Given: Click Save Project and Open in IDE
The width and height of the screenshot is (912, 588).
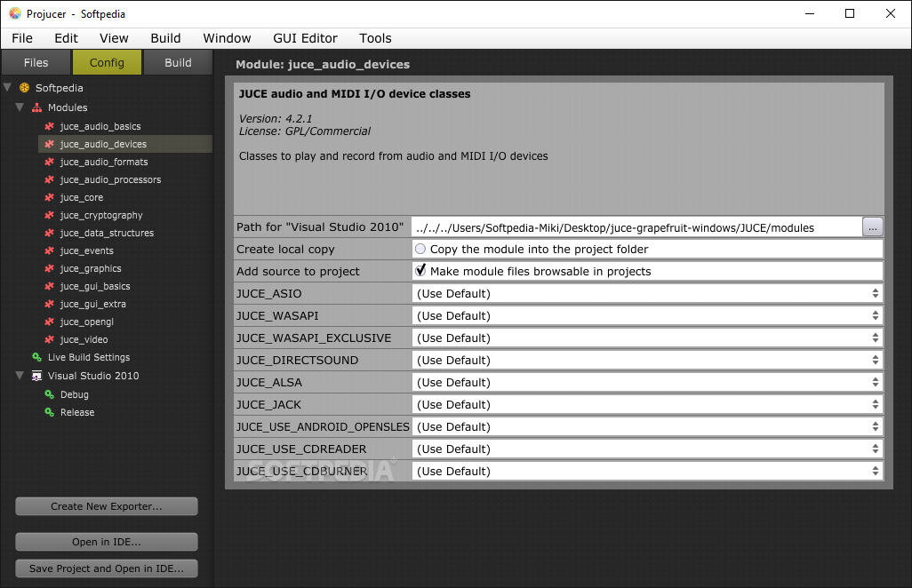Looking at the screenshot, I should click(x=107, y=568).
